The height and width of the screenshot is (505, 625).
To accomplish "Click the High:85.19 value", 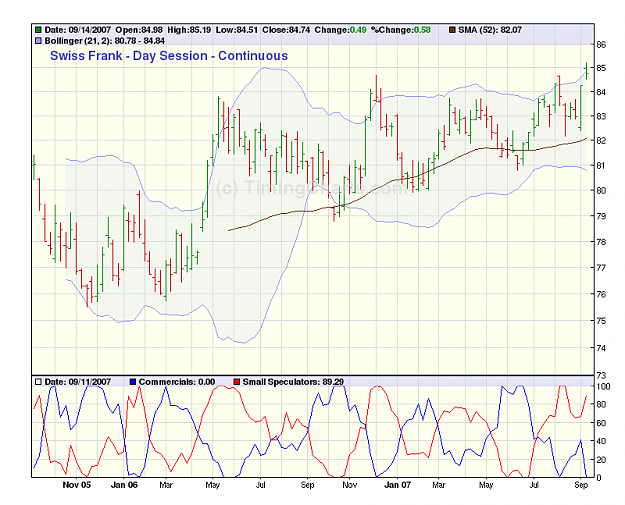I will pos(189,30).
